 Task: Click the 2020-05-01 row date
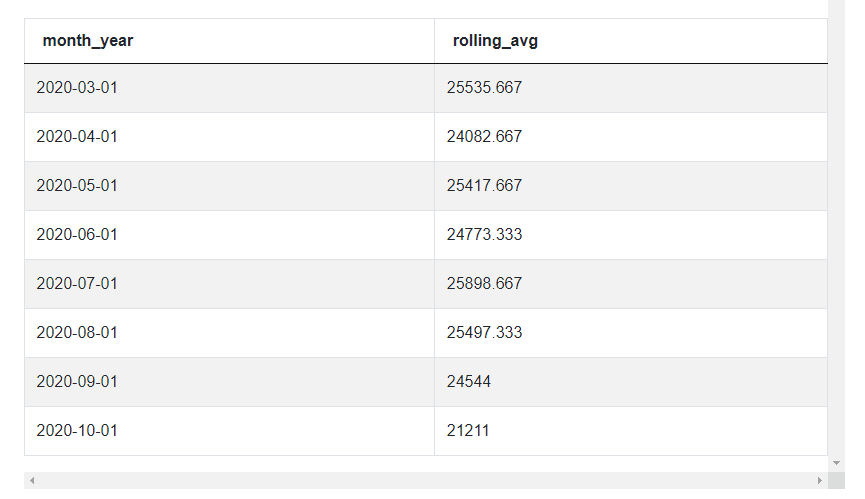pyautogui.click(x=77, y=186)
